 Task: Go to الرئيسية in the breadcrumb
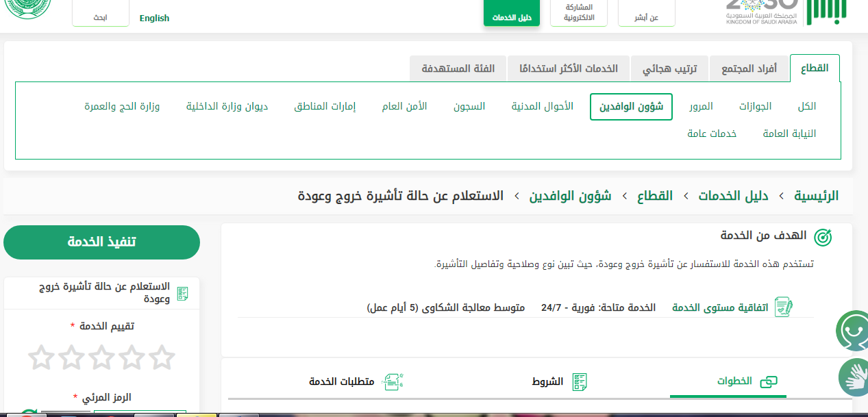coord(816,196)
